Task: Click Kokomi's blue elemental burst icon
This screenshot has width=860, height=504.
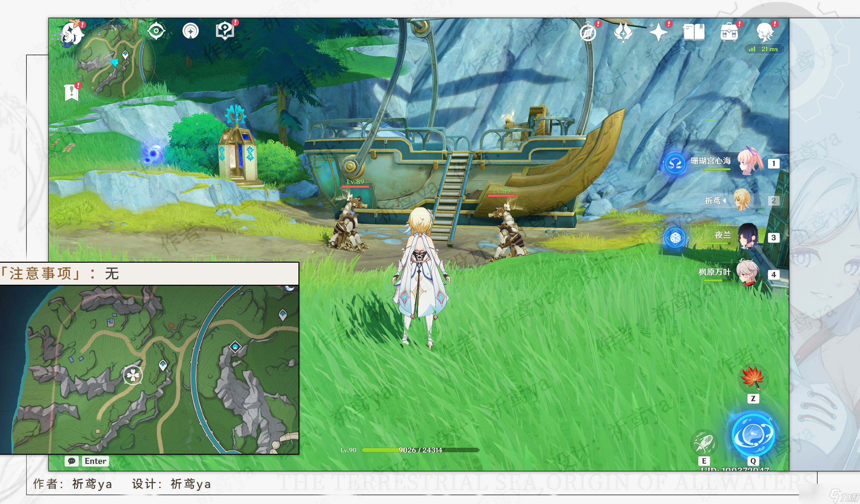Action: pyautogui.click(x=675, y=164)
